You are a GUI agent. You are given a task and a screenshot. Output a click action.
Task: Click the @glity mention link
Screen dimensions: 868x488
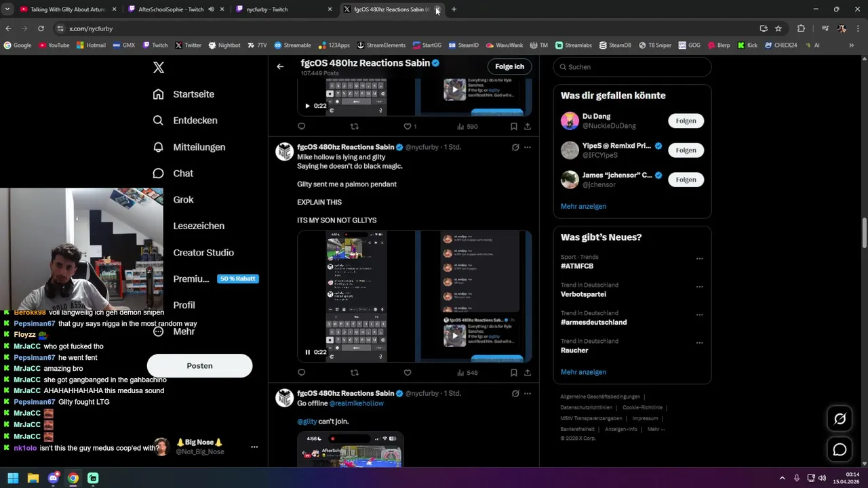(307, 422)
